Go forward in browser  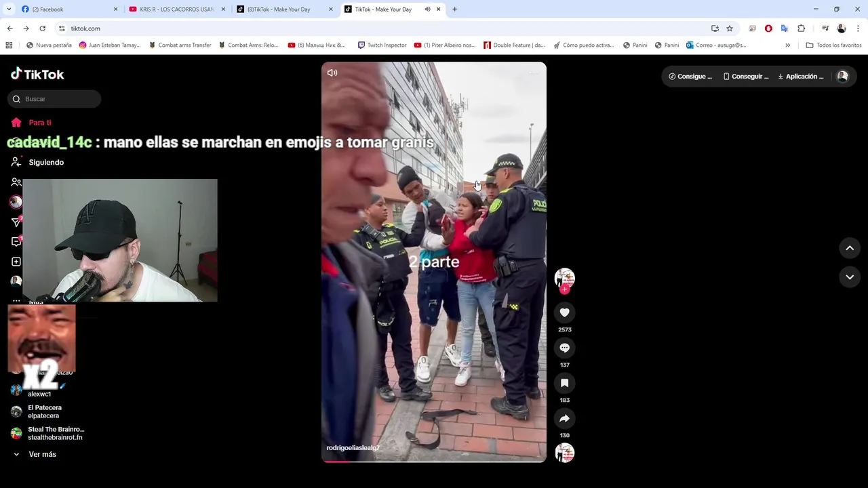pos(26,28)
